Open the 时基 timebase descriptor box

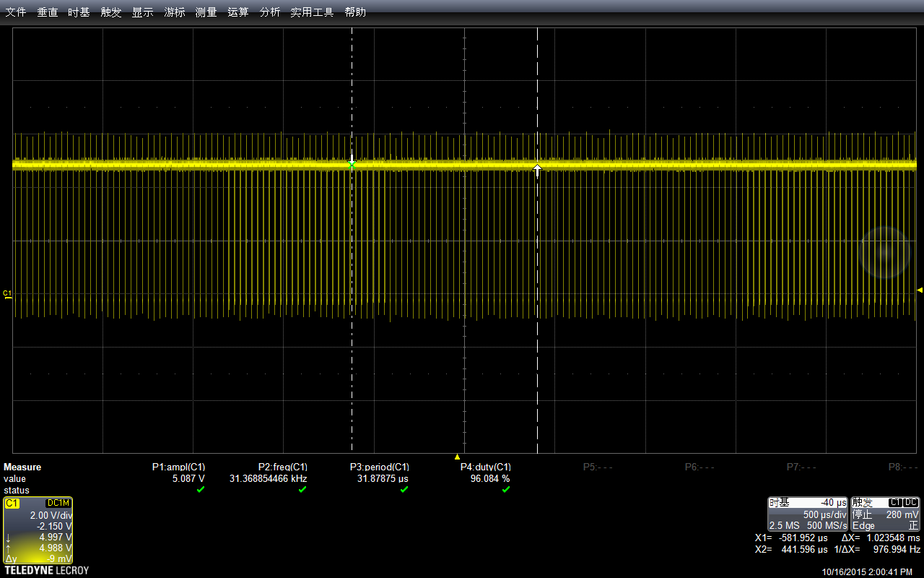click(x=808, y=514)
